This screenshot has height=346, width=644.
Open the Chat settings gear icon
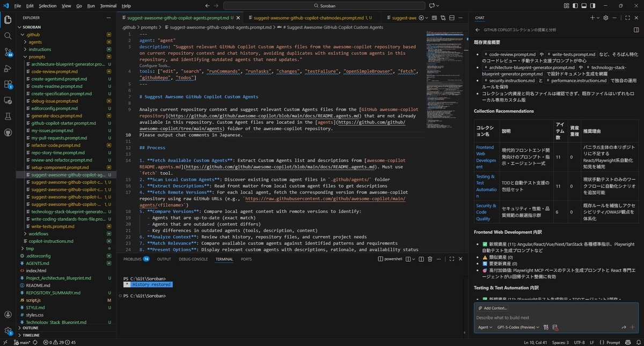(605, 18)
